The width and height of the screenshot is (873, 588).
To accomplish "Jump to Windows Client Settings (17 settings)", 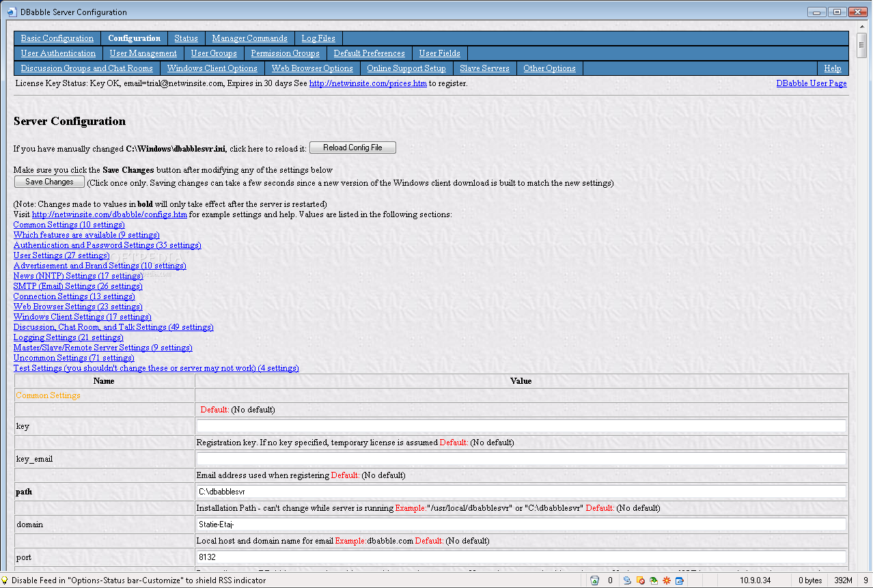I will [x=83, y=317].
